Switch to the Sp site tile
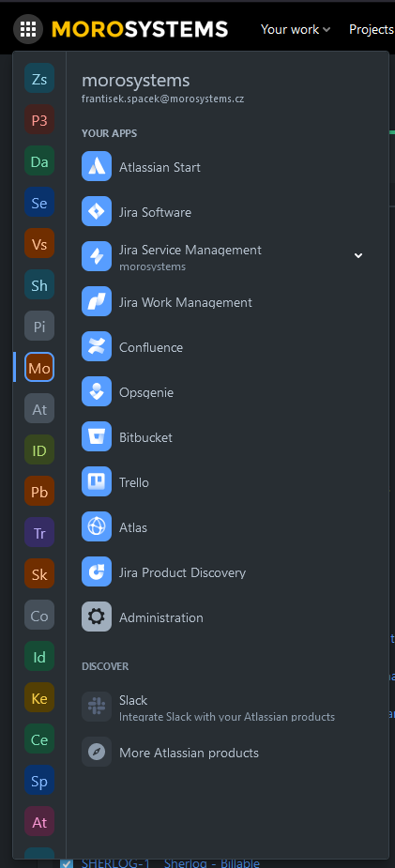 pos(39,781)
